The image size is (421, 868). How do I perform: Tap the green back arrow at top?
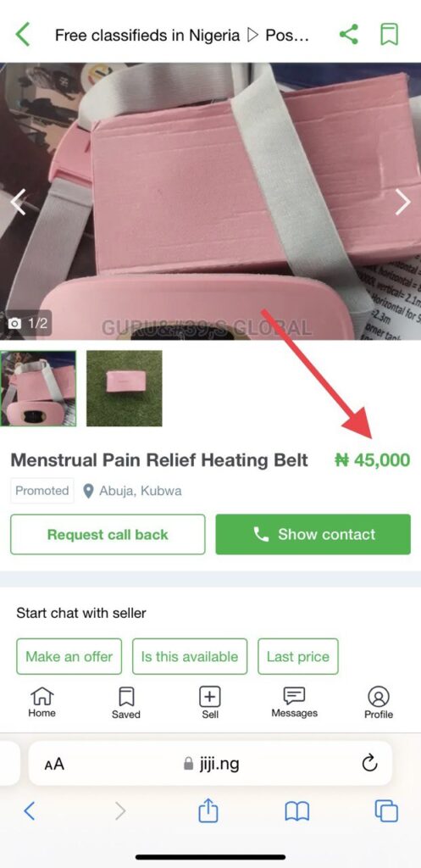coord(23,35)
